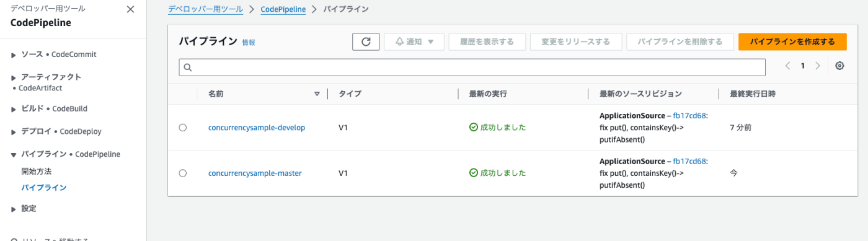Sort by name using the 名前 column arrow
Screen dimensions: 868x241
point(317,94)
